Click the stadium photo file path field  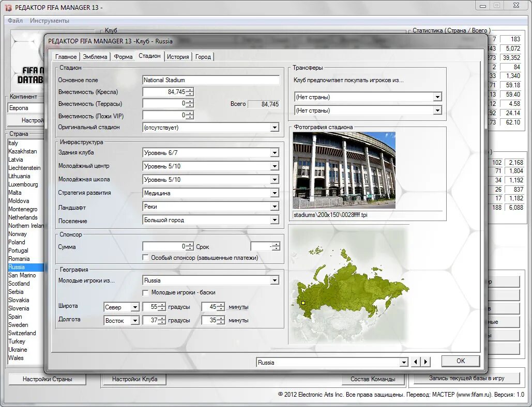[x=368, y=215]
